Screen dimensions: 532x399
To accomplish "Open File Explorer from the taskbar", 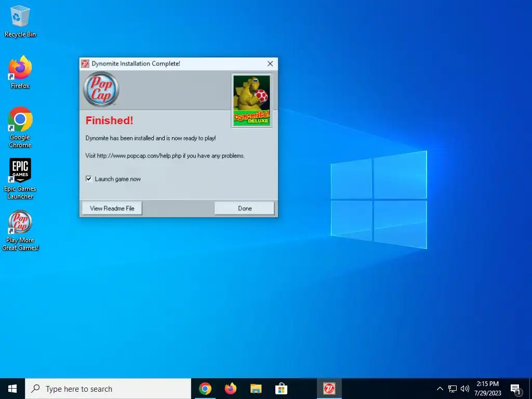I will (x=256, y=389).
